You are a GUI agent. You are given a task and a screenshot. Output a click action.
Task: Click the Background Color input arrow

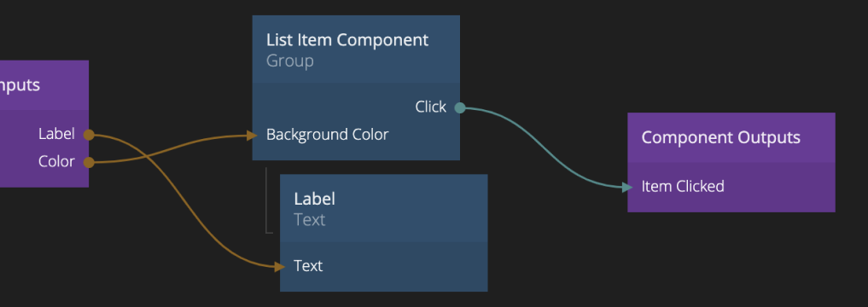253,135
